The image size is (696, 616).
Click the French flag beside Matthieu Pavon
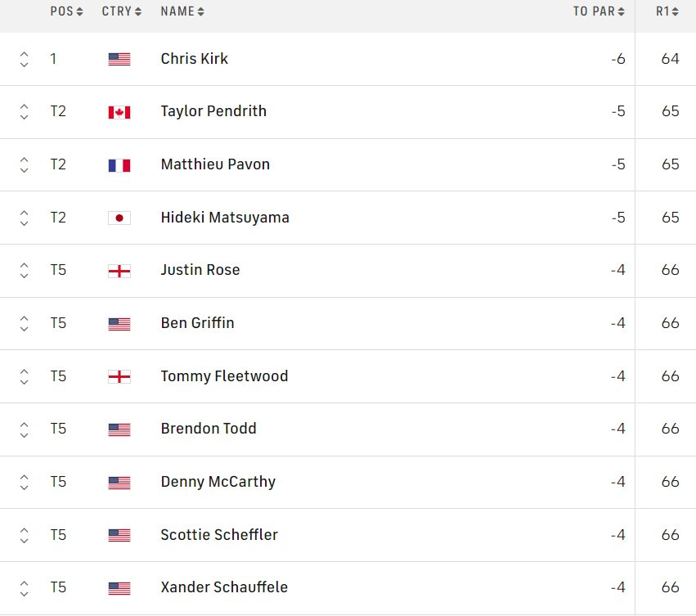click(119, 164)
